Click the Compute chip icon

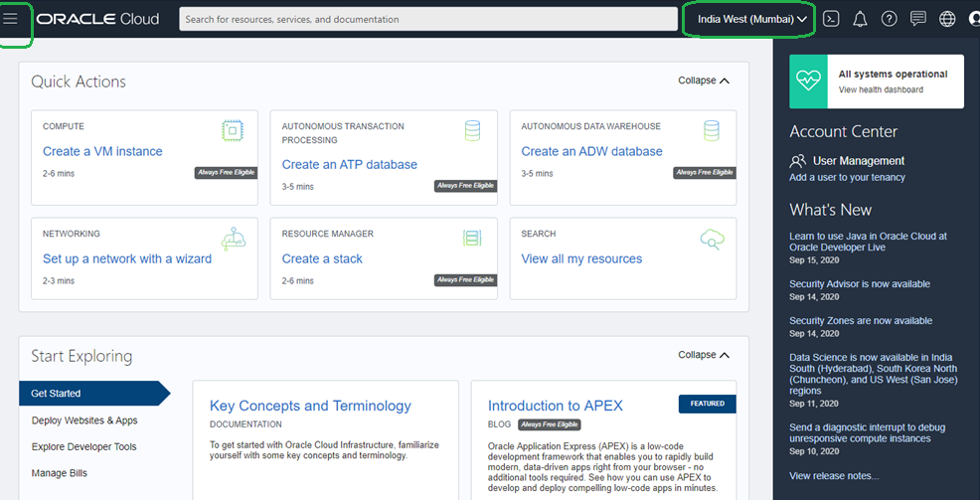click(233, 131)
